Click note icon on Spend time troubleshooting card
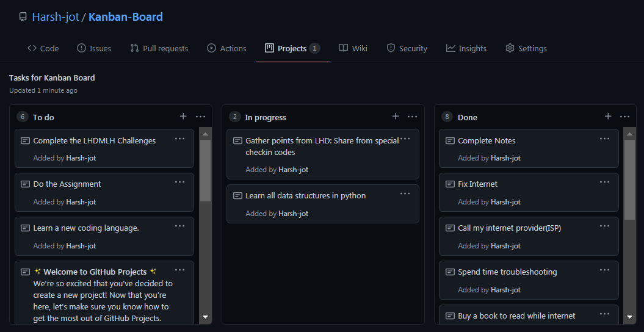The width and height of the screenshot is (644, 332). pos(450,272)
